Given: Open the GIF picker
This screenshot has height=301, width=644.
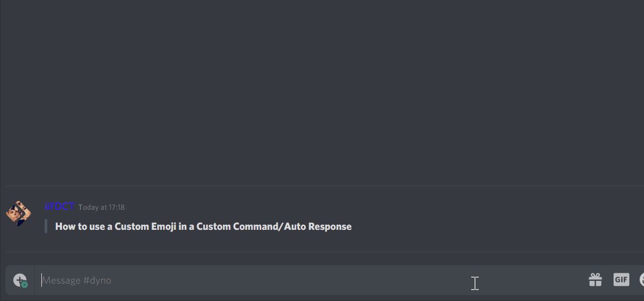Looking at the screenshot, I should tap(621, 280).
